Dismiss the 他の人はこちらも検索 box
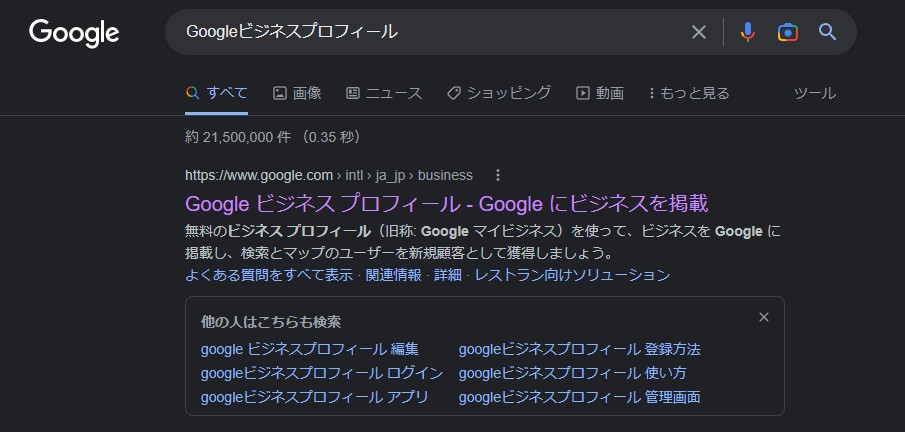This screenshot has width=905, height=432. click(764, 317)
